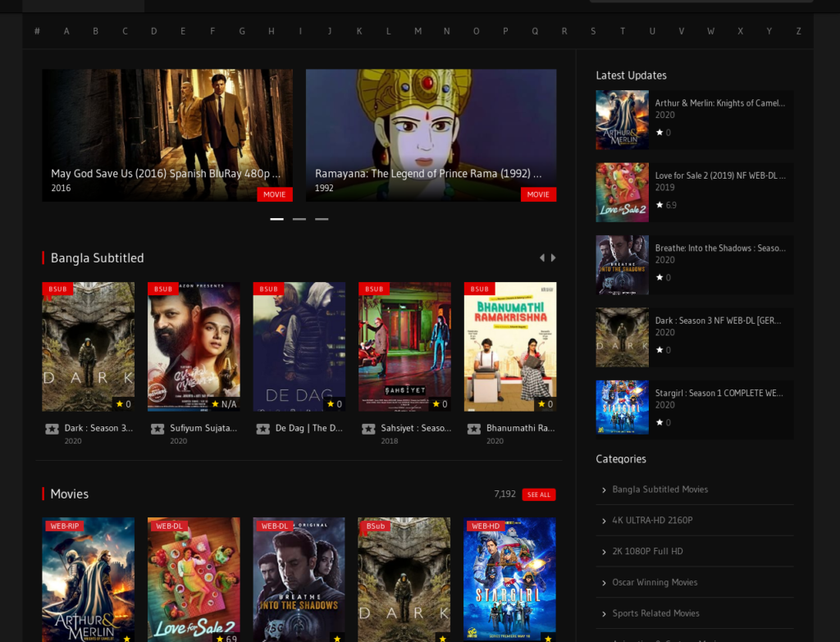The image size is (840, 642).
Task: Click rating star under Arthur & Merlin update
Action: click(660, 132)
